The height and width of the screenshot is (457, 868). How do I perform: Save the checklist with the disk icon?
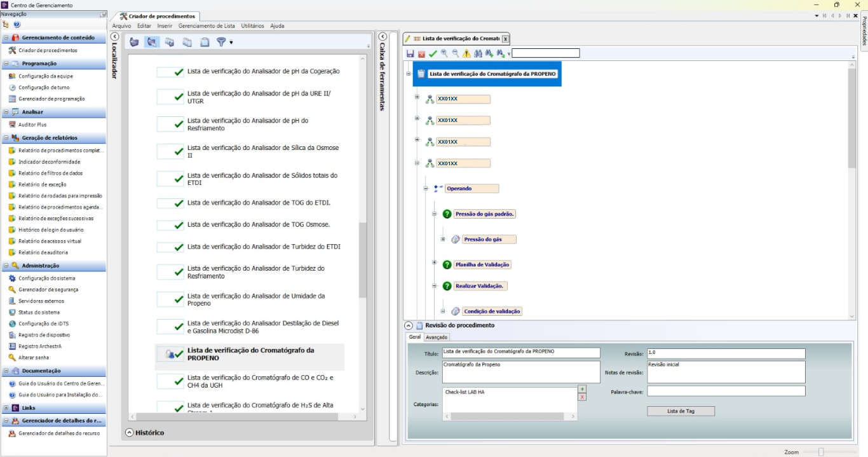click(410, 53)
